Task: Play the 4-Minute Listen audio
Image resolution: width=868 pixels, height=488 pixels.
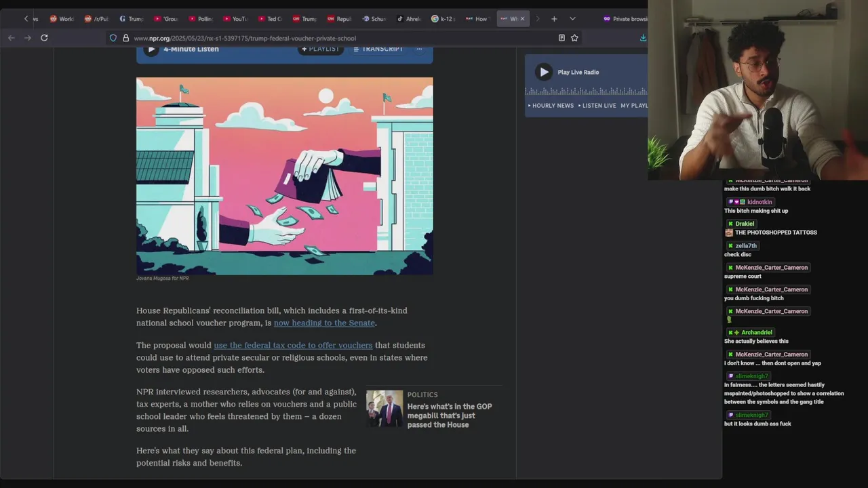Action: 151,49
